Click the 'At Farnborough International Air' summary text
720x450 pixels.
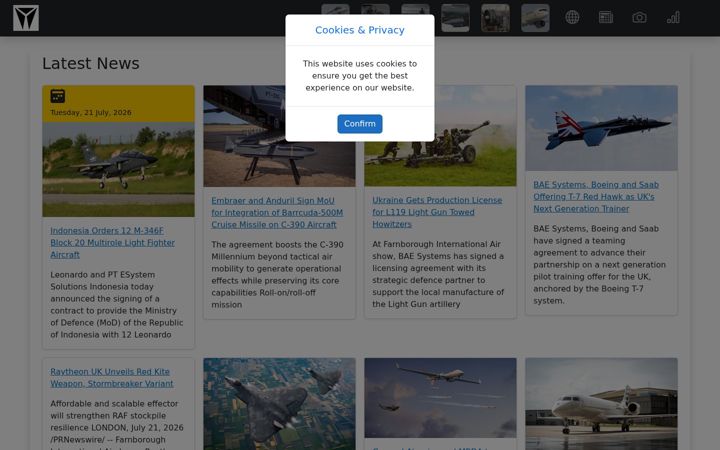pos(438,274)
